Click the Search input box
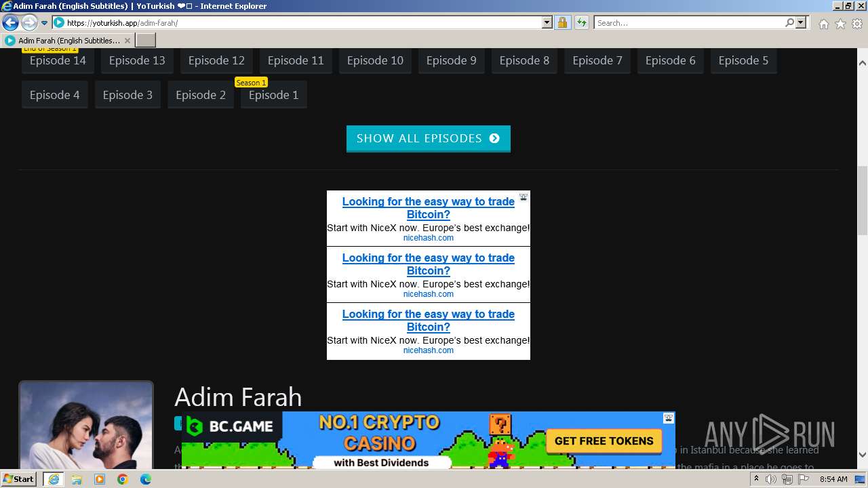 (688, 23)
